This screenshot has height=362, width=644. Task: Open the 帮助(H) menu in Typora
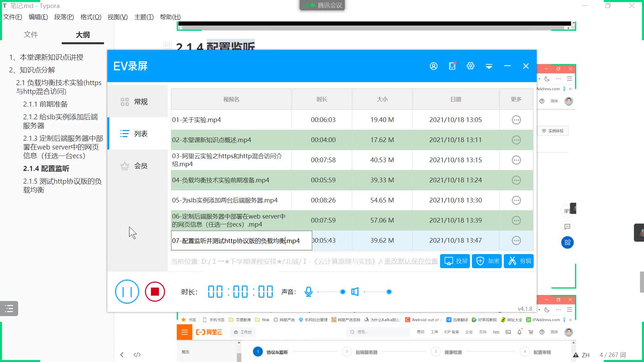point(170,17)
